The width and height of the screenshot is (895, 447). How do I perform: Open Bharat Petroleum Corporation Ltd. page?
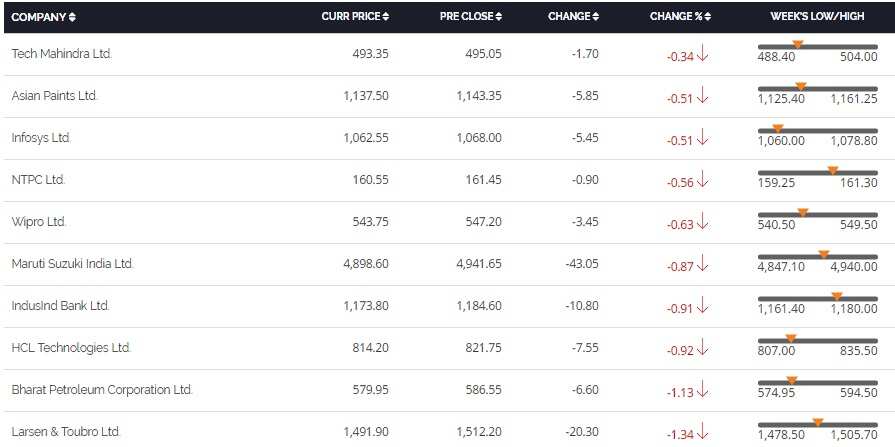102,390
